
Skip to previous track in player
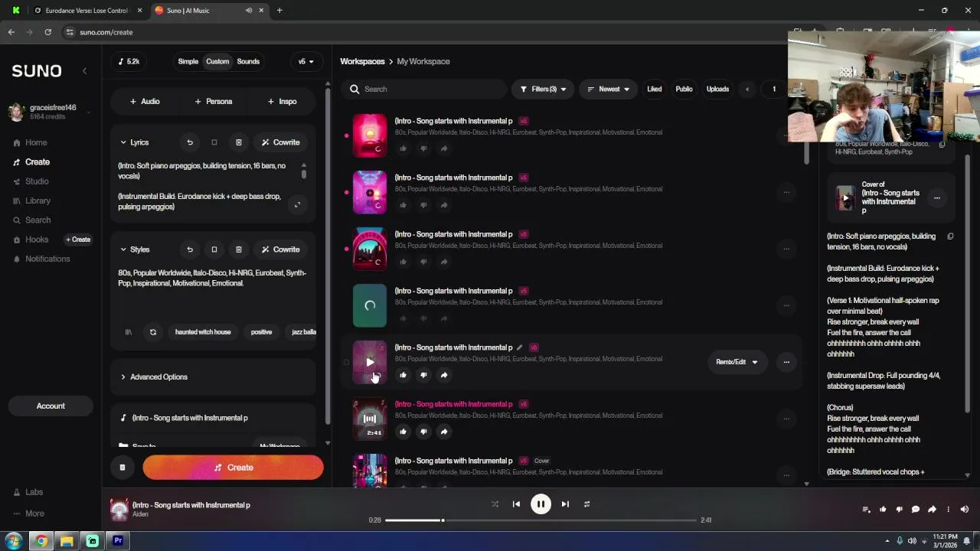click(516, 504)
